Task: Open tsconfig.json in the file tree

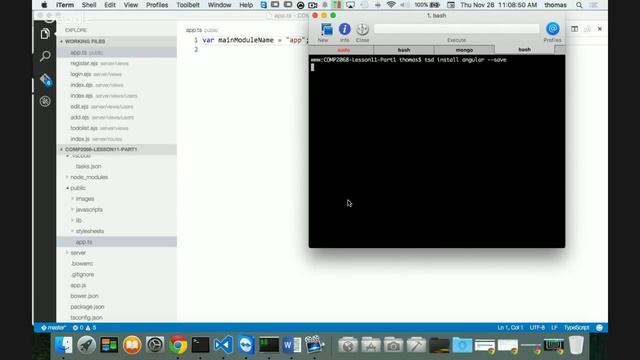Action: (x=86, y=318)
